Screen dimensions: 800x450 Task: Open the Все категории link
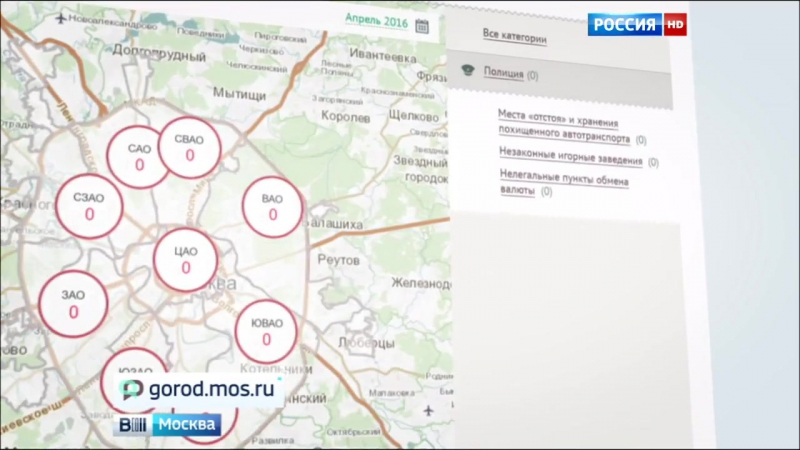point(514,36)
